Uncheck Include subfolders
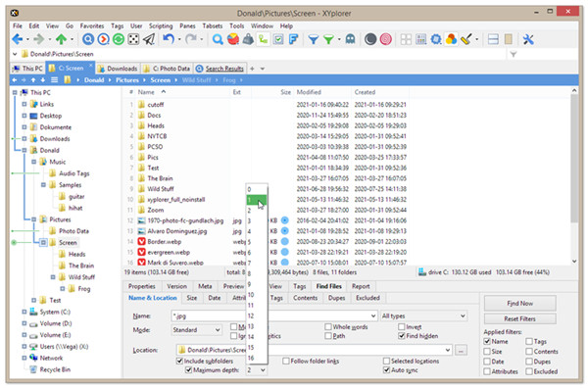Screen dimensions: 588x388 click(x=179, y=361)
